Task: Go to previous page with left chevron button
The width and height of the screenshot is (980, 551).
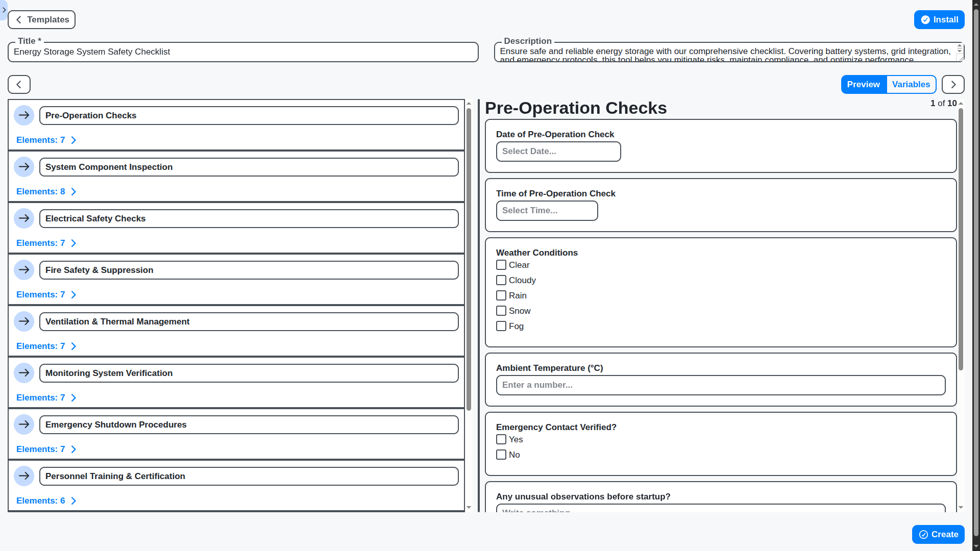Action: tap(19, 85)
